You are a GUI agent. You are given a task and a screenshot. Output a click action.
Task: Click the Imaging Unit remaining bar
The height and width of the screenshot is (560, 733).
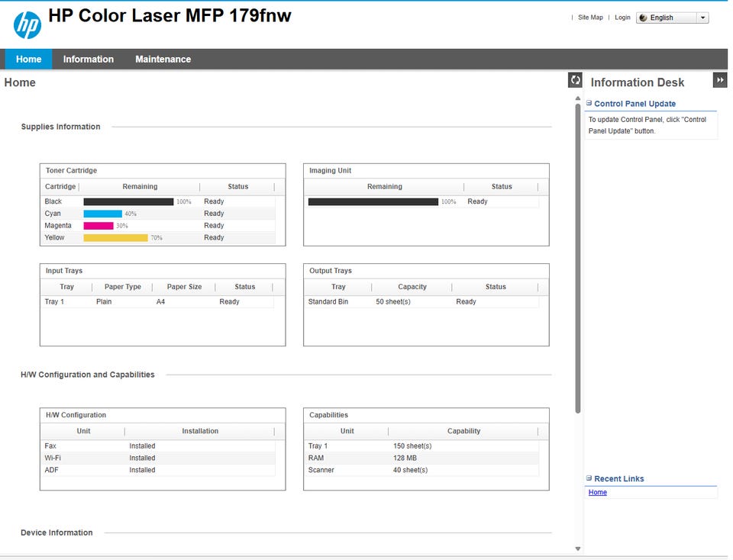click(x=373, y=201)
